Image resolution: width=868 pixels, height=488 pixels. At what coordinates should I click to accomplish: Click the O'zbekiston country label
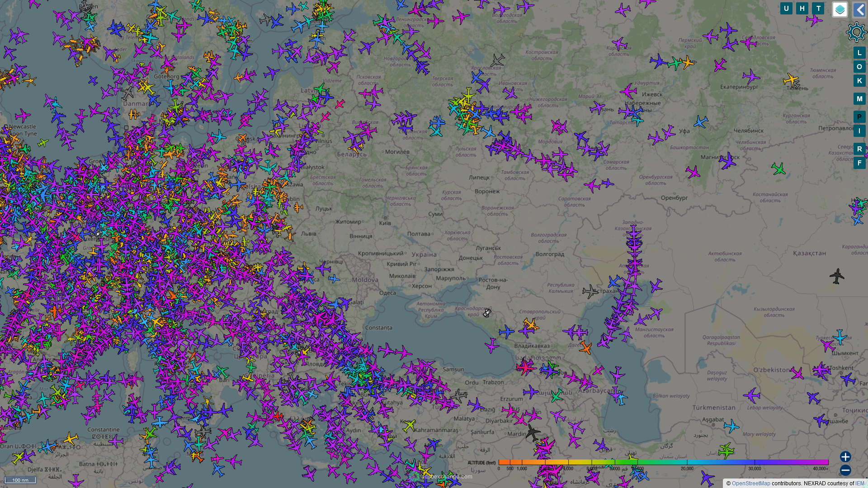coord(772,370)
